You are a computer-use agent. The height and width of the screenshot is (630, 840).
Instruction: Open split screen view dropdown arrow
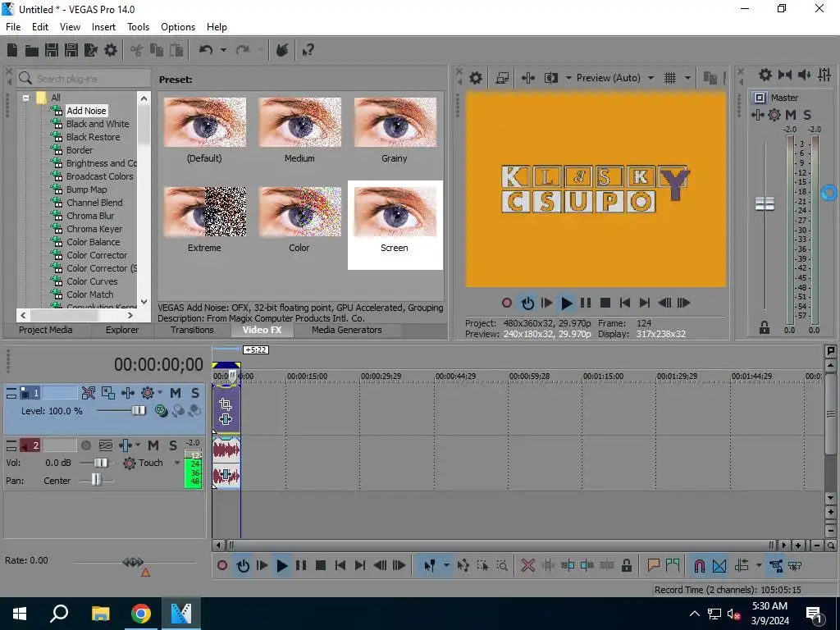coord(568,78)
